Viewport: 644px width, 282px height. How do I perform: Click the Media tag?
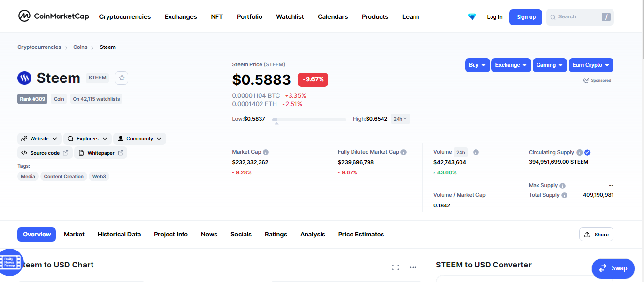[x=28, y=176]
